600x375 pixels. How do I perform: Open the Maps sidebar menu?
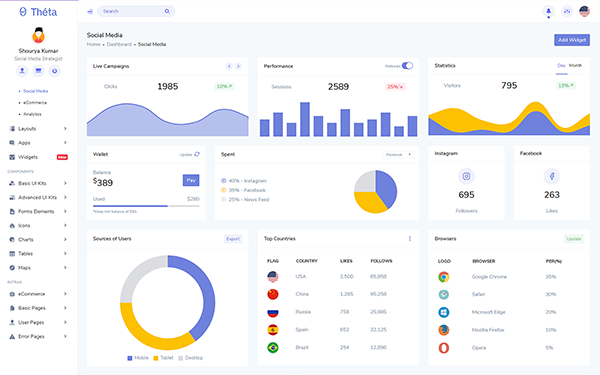[38, 268]
